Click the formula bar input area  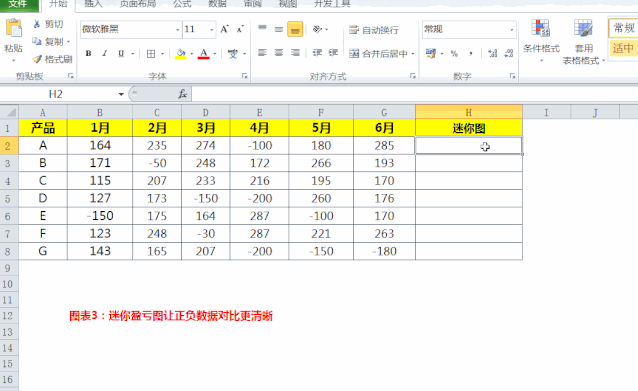pyautogui.click(x=415, y=94)
